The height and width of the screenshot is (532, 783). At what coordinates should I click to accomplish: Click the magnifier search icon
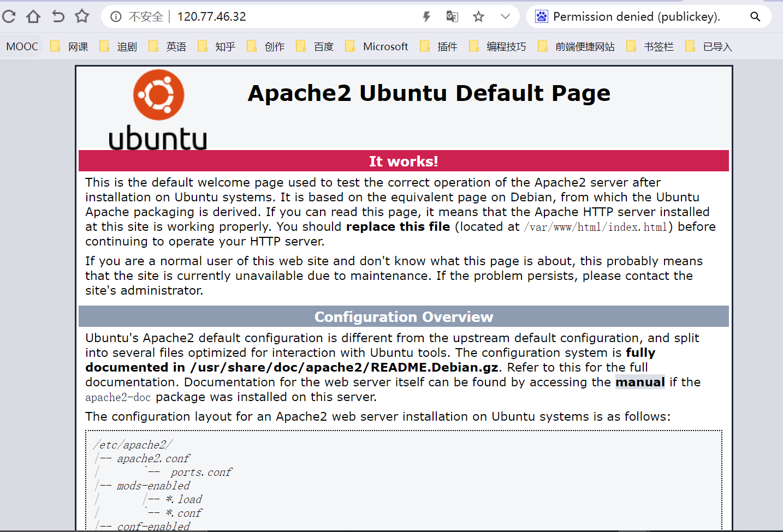755,17
